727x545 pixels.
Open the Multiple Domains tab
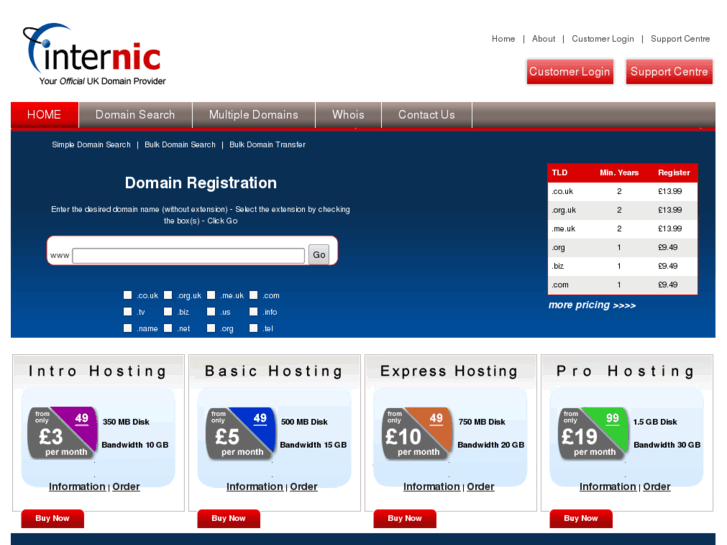tap(254, 115)
